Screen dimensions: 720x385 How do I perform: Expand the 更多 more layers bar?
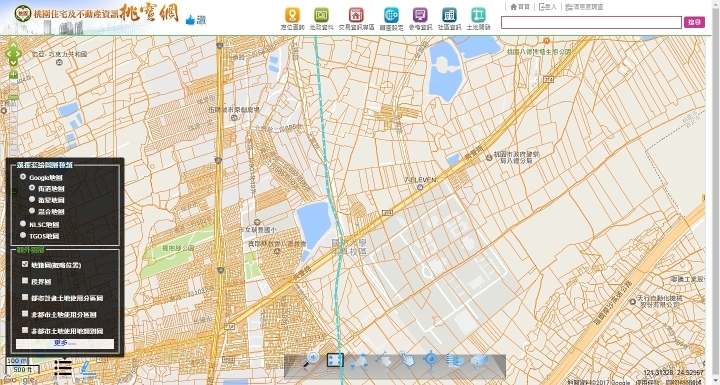click(x=65, y=343)
